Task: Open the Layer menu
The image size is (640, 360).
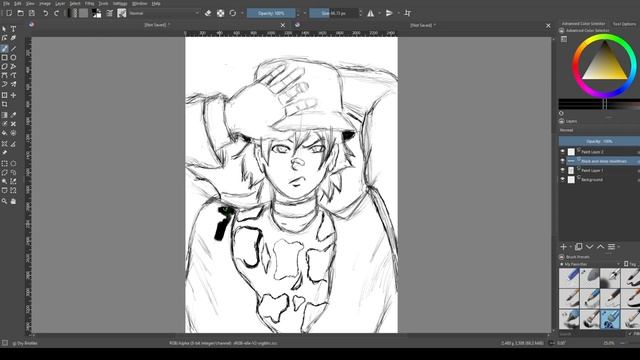Action: coord(60,3)
